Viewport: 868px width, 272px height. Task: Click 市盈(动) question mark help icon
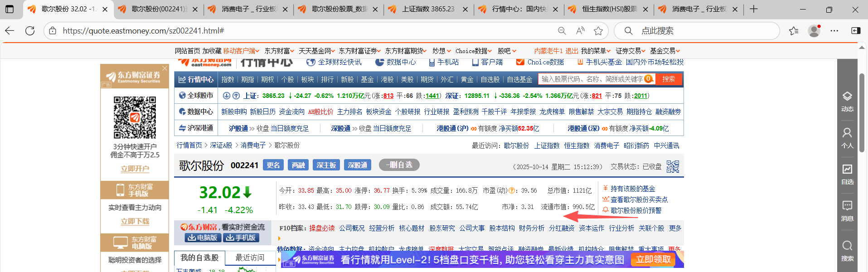tap(512, 191)
